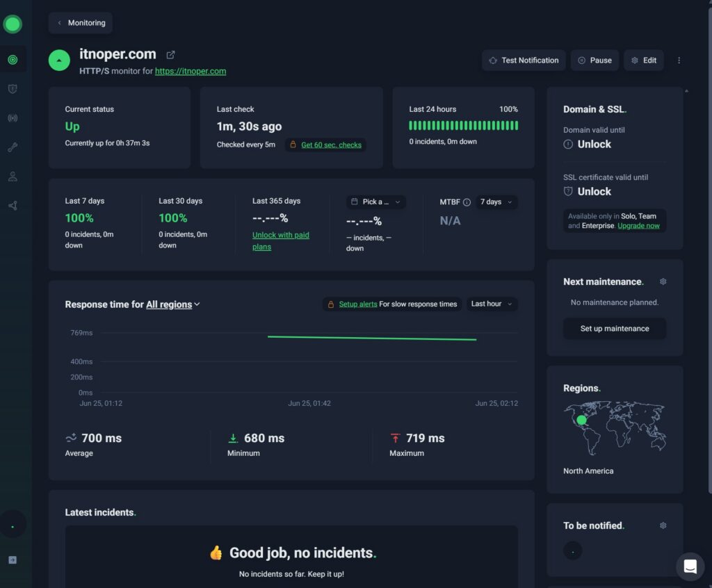The image size is (712, 588).
Task: Open the Pick a date range dropdown
Action: [375, 202]
